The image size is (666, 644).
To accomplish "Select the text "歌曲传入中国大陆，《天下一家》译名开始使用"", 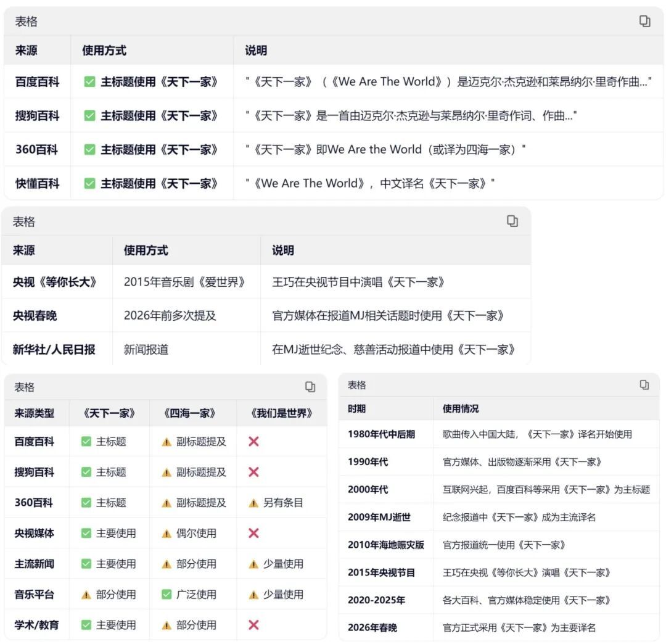I will [x=537, y=434].
